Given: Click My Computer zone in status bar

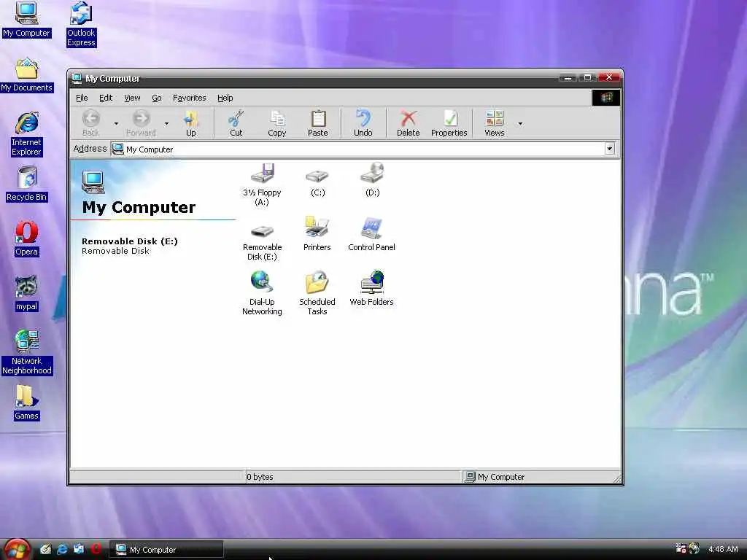Looking at the screenshot, I should click(x=495, y=477).
